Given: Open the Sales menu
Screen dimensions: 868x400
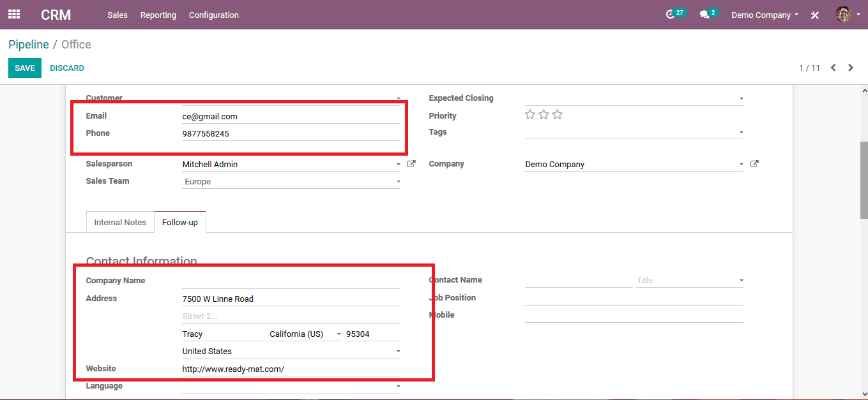Looking at the screenshot, I should (118, 15).
